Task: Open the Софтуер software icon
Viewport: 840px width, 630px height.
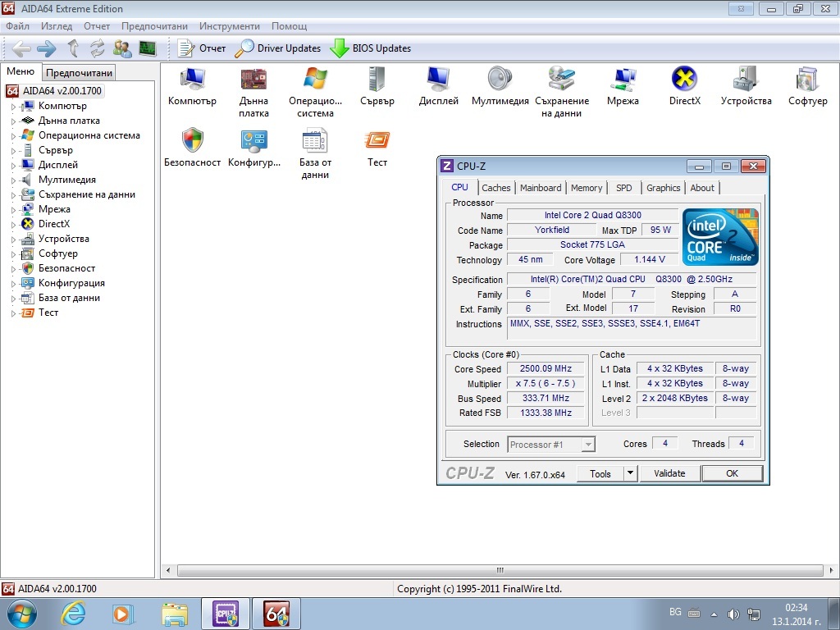Action: tap(808, 79)
